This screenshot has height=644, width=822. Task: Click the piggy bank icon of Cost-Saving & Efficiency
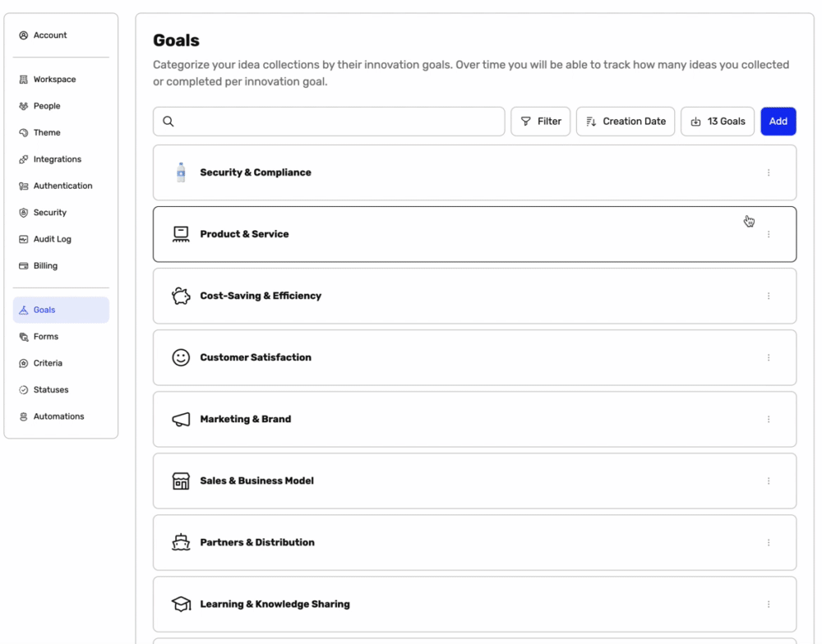(x=181, y=296)
